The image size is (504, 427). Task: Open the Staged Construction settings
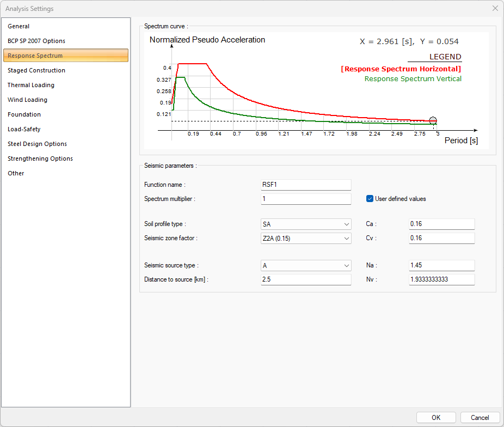tap(36, 70)
